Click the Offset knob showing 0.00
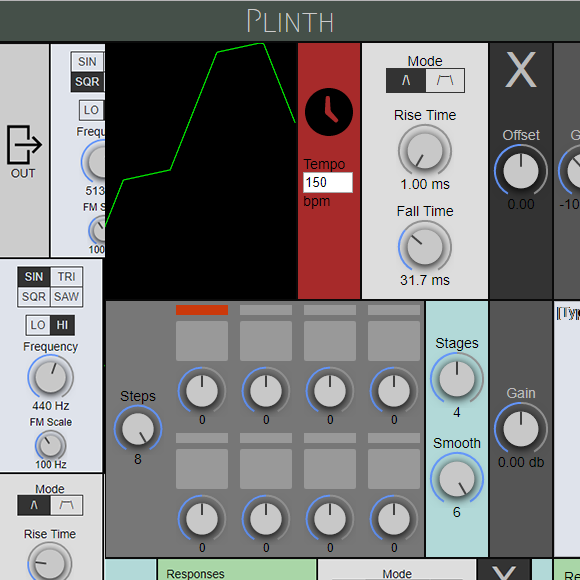The height and width of the screenshot is (580, 580). (521, 171)
